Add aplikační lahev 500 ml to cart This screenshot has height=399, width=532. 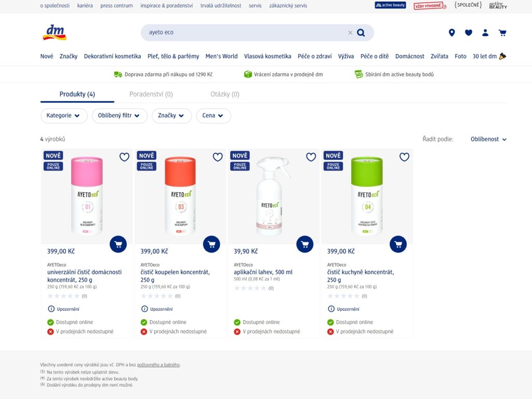coord(305,244)
